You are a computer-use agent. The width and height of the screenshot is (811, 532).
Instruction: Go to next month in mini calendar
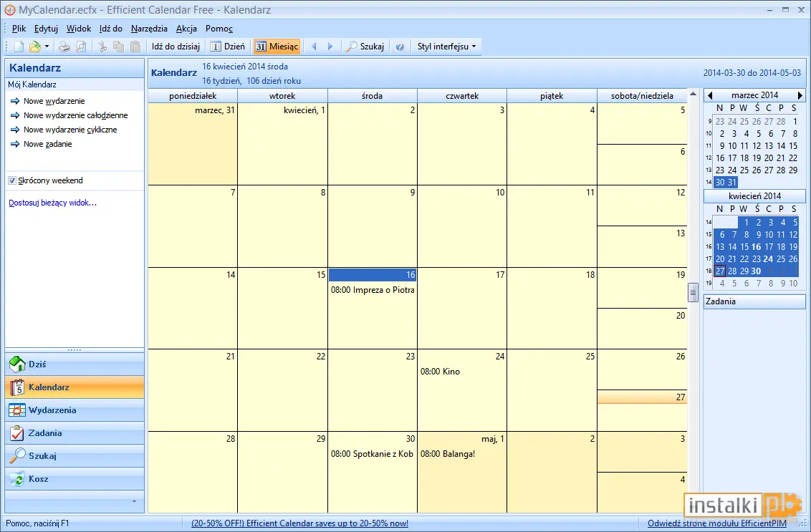800,95
